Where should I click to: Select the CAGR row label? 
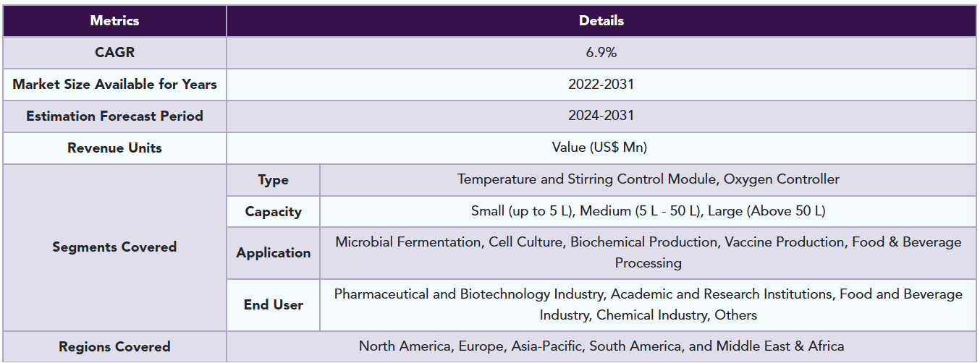(114, 53)
